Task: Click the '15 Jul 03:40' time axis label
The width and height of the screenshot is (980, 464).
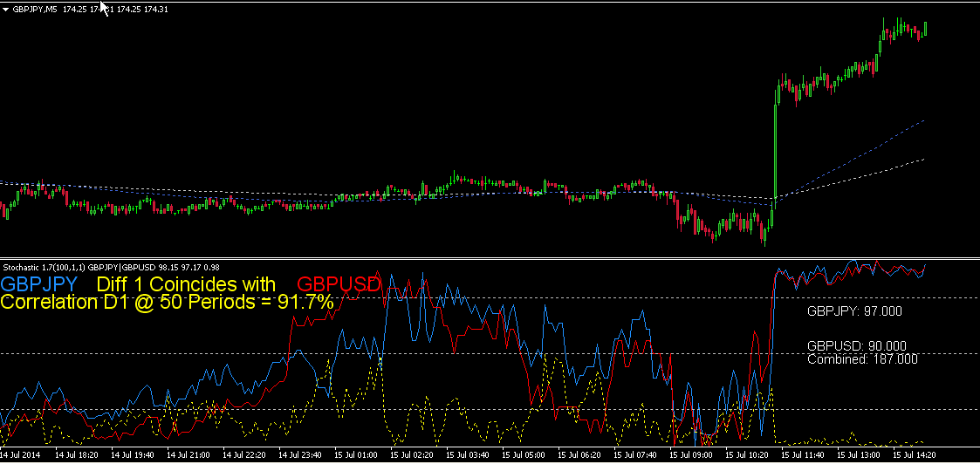Action: pos(467,454)
